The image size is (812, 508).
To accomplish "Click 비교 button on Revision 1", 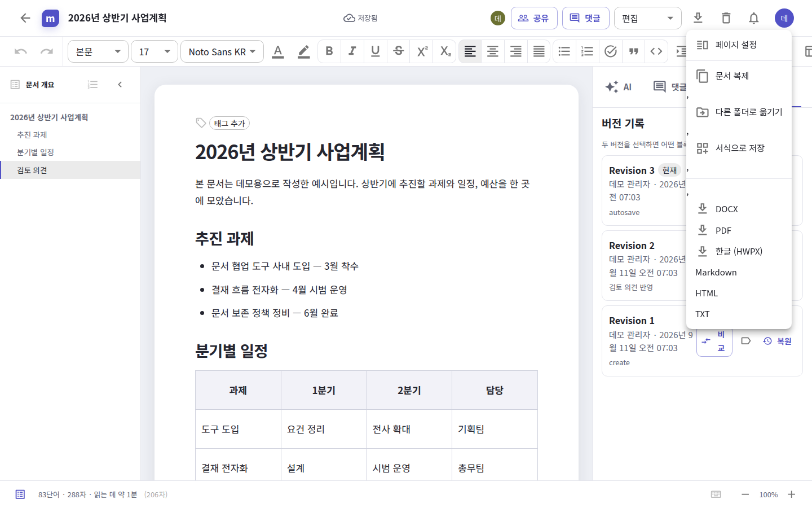I will pyautogui.click(x=714, y=341).
